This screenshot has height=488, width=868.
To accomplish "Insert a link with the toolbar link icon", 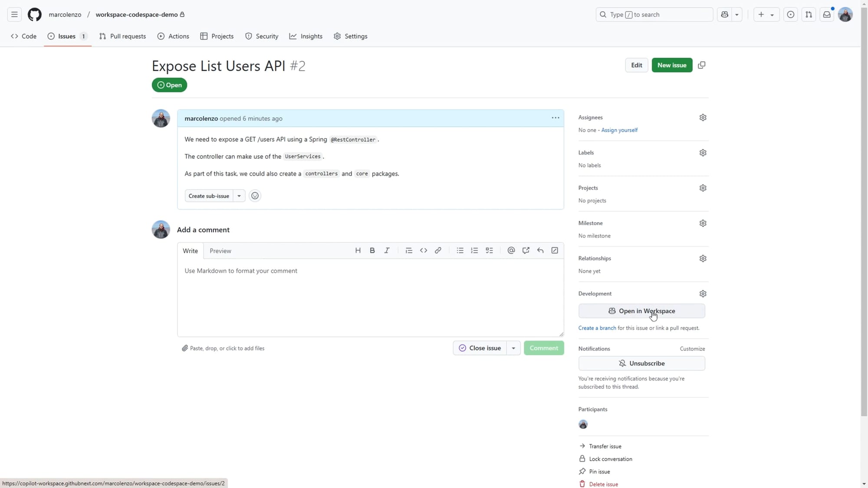I will coord(438,250).
